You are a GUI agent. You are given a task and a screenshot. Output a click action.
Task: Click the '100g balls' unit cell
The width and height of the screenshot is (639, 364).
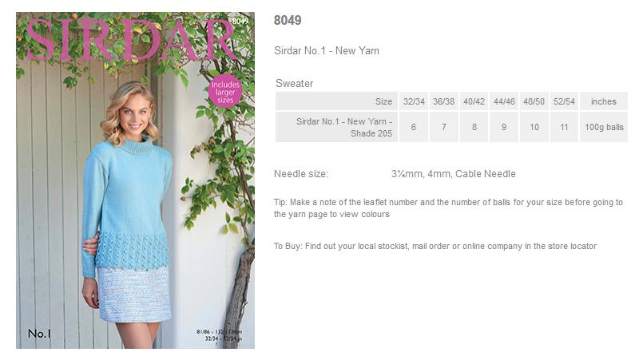click(604, 127)
